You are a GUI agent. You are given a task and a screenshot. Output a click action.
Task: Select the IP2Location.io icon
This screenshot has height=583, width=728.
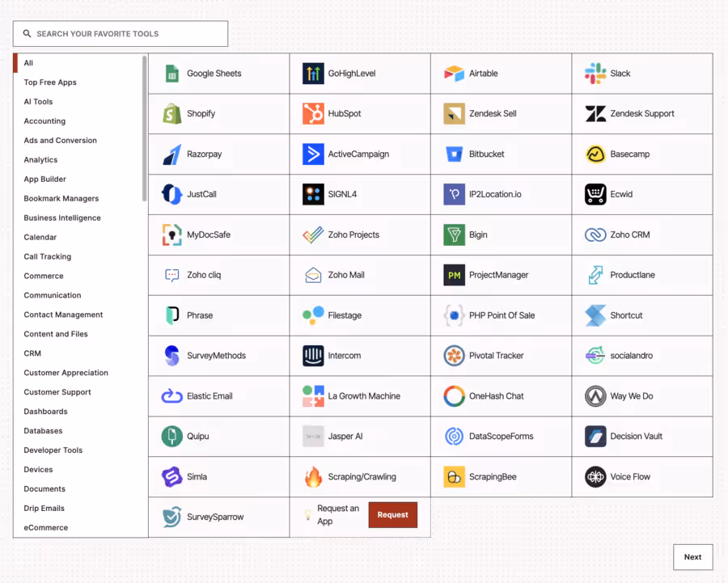pyautogui.click(x=454, y=194)
